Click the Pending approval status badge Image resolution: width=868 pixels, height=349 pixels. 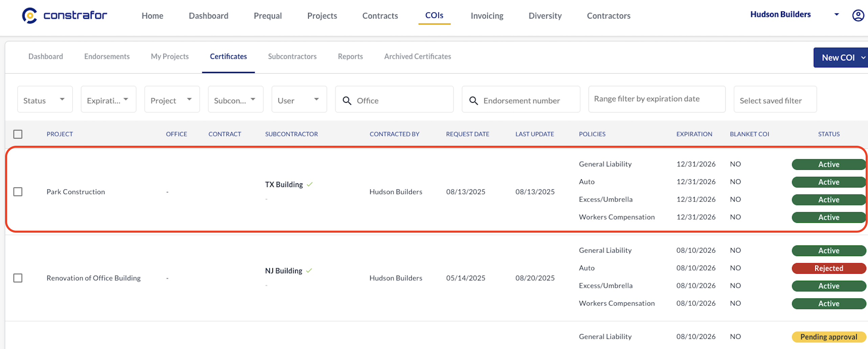coord(829,337)
